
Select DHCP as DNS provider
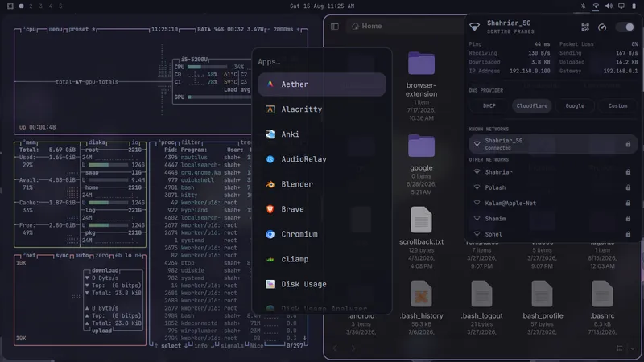489,106
